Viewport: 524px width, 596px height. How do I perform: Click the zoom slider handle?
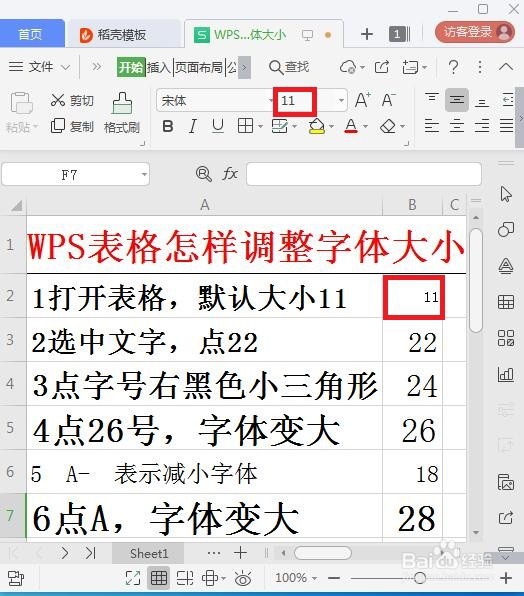420,578
